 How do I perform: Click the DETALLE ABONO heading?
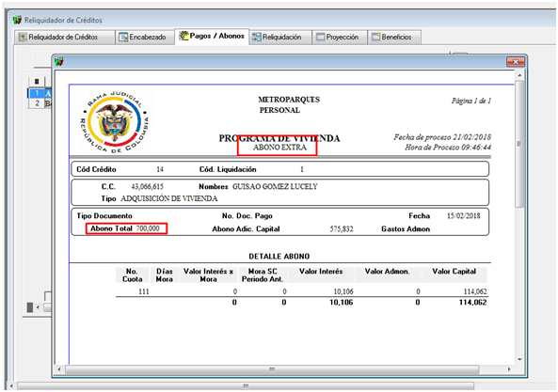(279, 257)
